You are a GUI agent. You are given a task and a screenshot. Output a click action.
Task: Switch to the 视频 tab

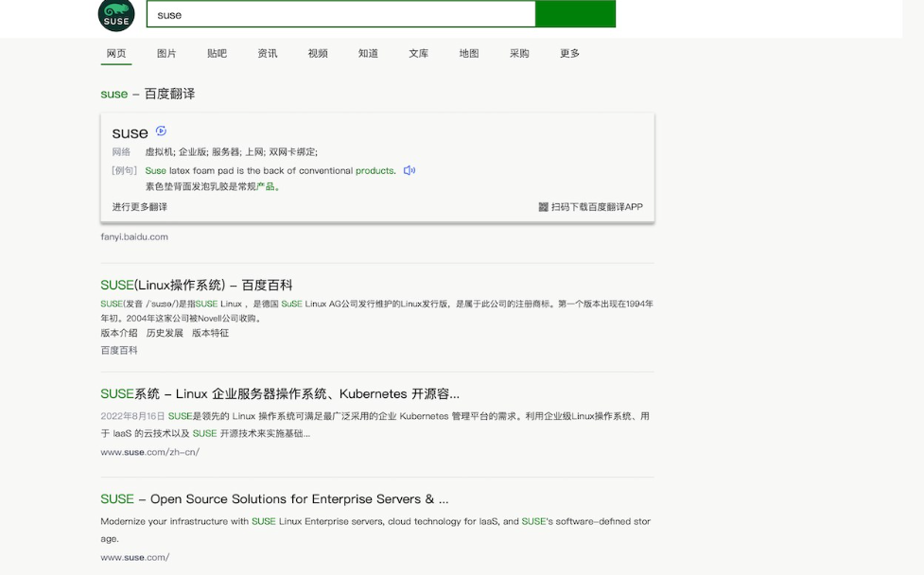[318, 53]
